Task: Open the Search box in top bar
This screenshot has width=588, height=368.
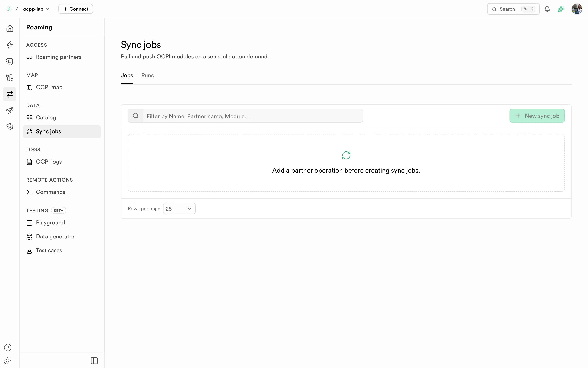Action: [x=513, y=9]
